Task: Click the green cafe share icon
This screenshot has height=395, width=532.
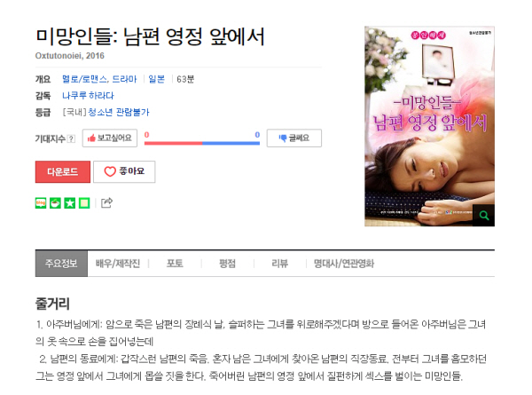Action: coord(55,203)
